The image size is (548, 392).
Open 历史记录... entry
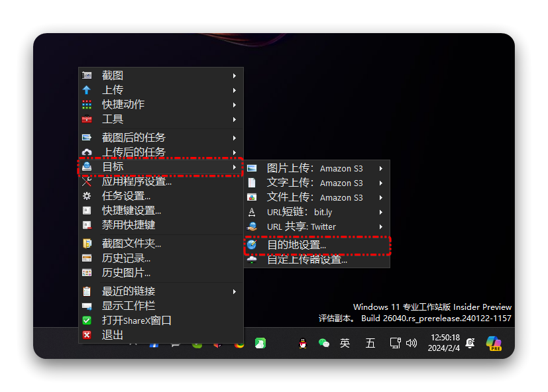tap(161, 258)
